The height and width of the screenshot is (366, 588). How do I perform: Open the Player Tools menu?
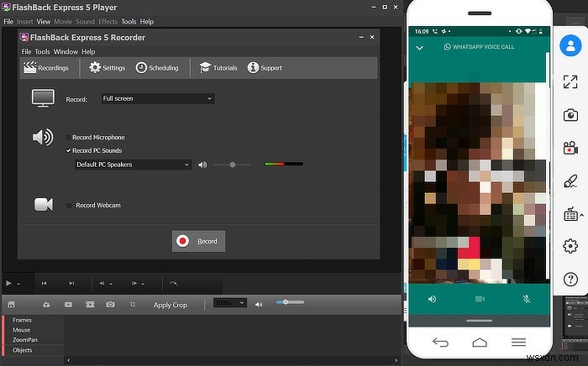coord(129,22)
